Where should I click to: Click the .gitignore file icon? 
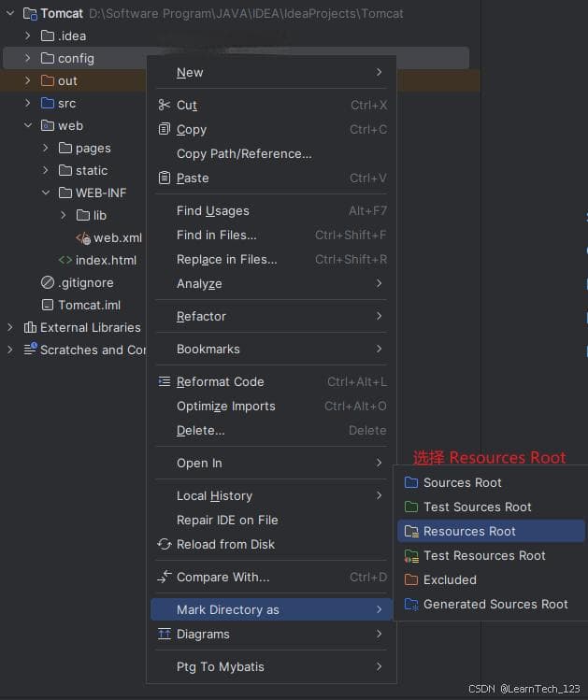48,282
